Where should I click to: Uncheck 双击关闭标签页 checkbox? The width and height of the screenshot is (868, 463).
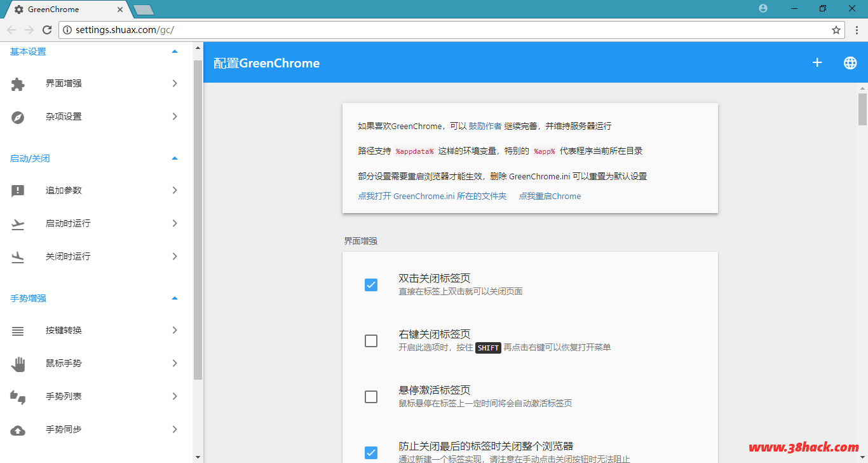(371, 284)
